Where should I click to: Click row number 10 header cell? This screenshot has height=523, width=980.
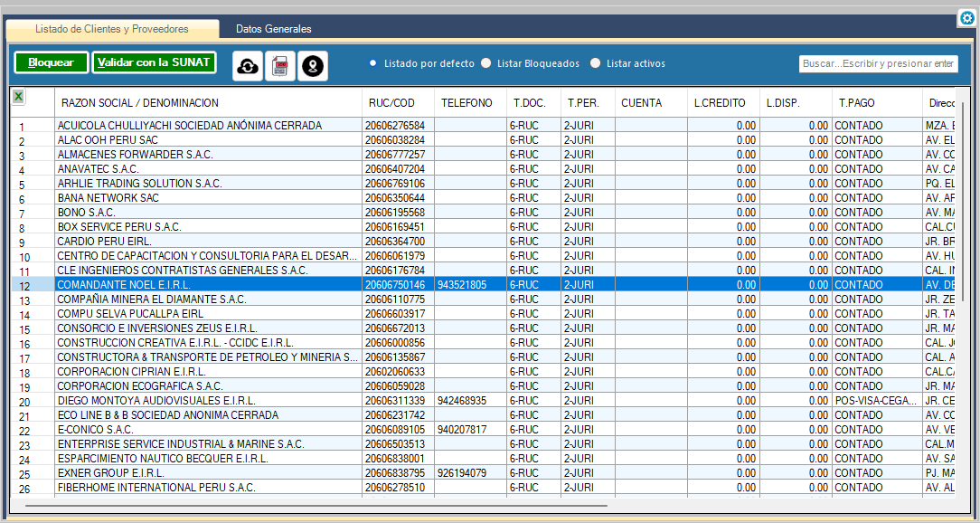pyautogui.click(x=33, y=256)
